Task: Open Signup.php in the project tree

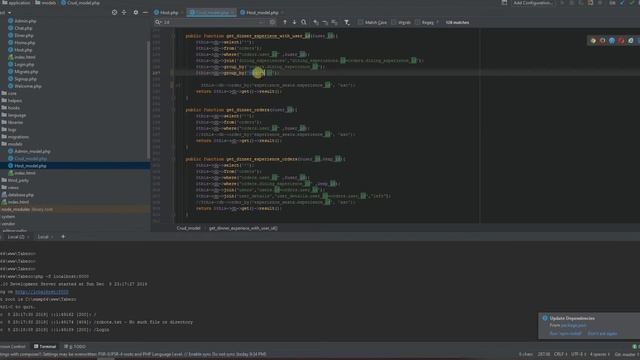Action: click(x=22, y=79)
